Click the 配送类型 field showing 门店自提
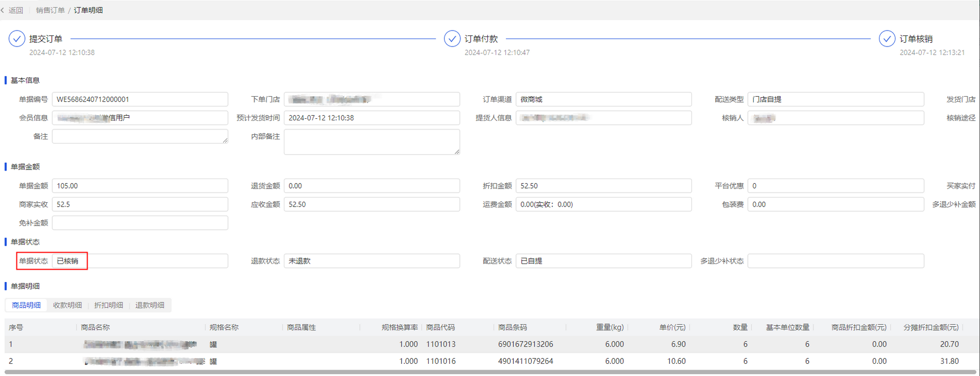980x376 pixels. tap(835, 99)
